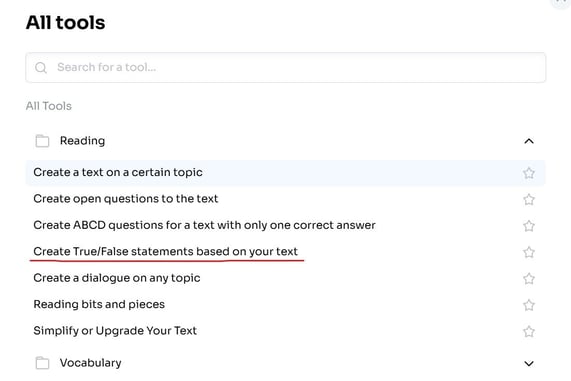Click the search magnifier icon

(41, 67)
